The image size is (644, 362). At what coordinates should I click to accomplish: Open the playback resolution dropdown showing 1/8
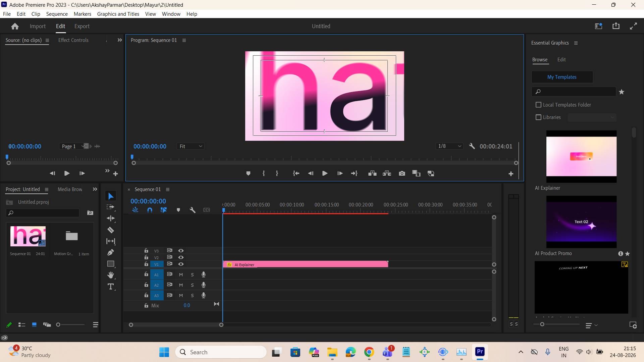(x=450, y=146)
